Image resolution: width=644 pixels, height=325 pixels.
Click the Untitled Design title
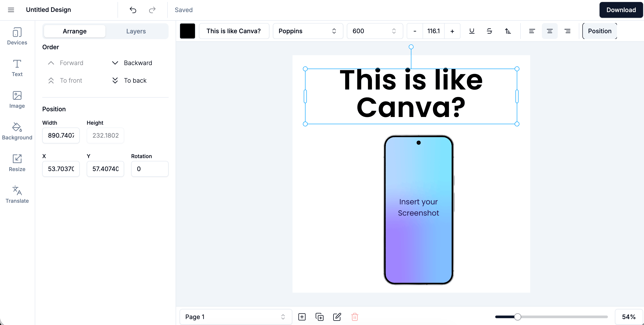point(48,10)
